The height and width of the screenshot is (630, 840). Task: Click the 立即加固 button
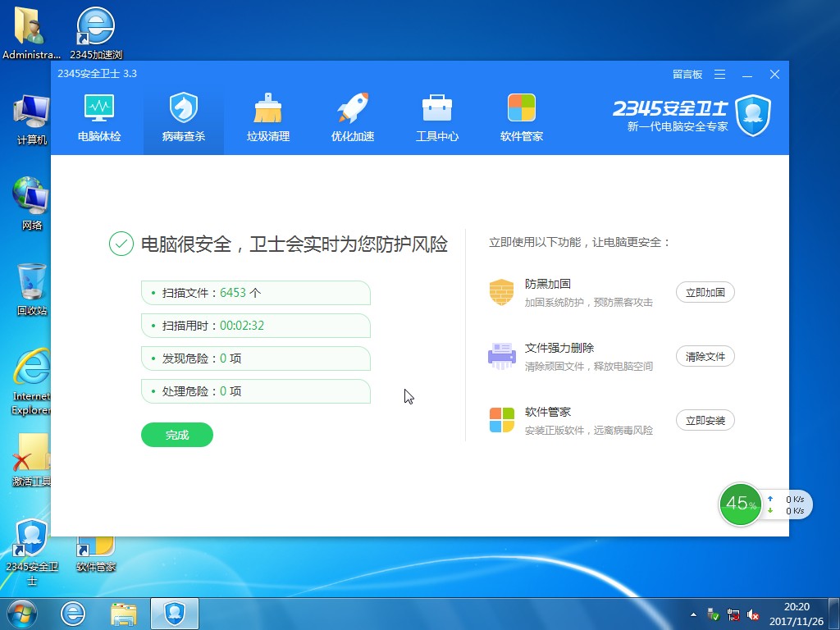point(705,293)
